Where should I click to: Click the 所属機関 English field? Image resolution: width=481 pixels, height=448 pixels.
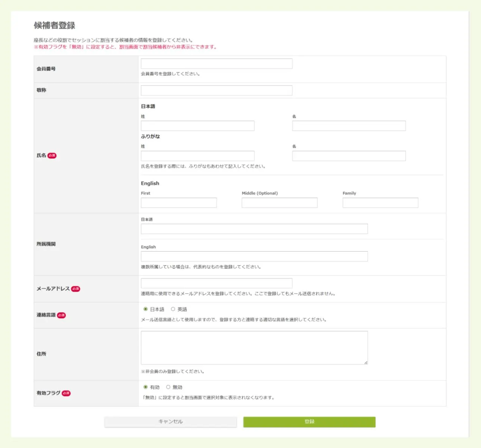tap(254, 256)
